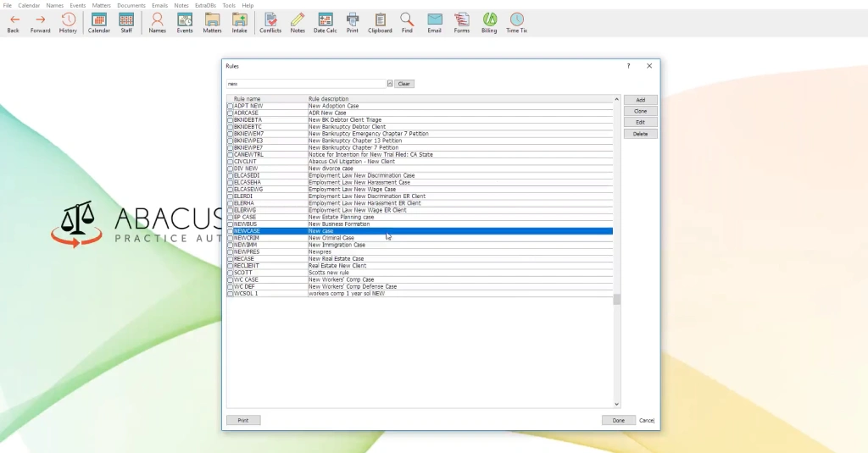Open the File menu
The image size is (868, 453).
click(7, 6)
